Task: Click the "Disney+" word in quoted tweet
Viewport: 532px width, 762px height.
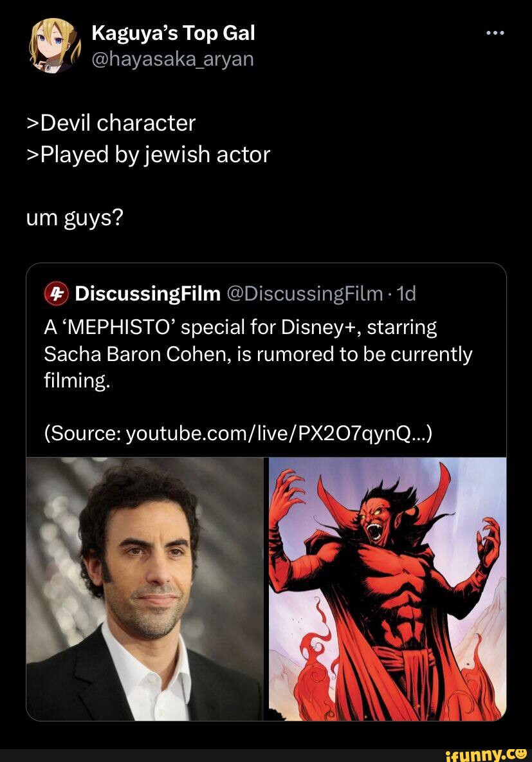Action: [x=324, y=328]
